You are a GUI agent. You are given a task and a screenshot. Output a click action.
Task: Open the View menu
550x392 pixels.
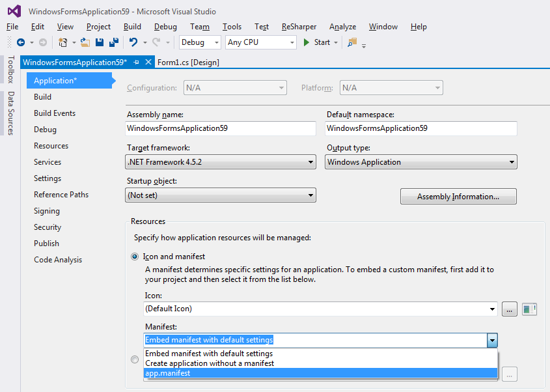[65, 27]
